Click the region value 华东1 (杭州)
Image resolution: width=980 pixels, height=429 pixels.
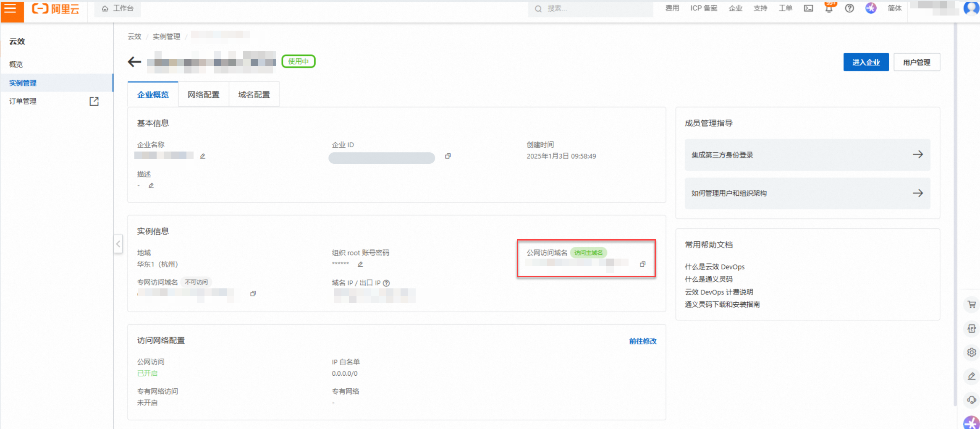(x=157, y=264)
